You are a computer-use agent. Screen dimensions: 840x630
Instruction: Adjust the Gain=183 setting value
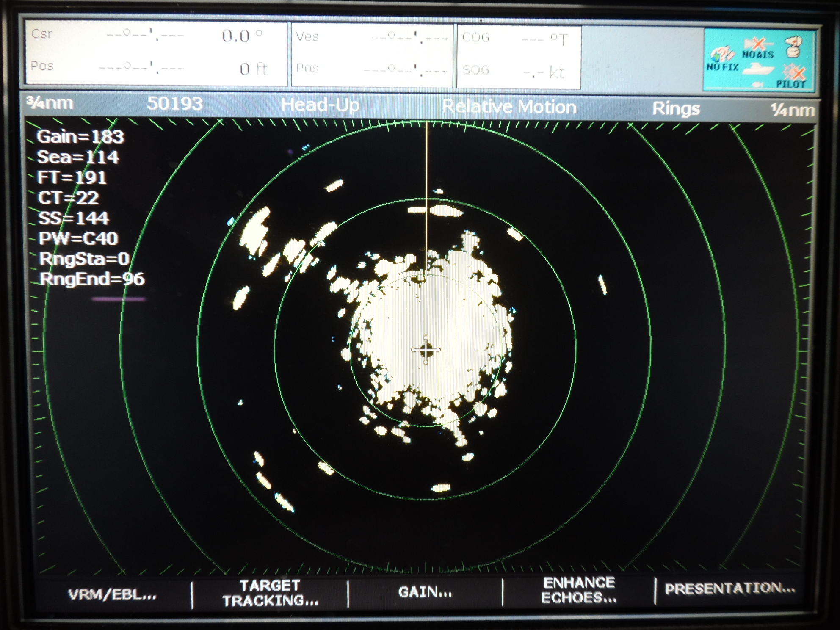click(80, 137)
